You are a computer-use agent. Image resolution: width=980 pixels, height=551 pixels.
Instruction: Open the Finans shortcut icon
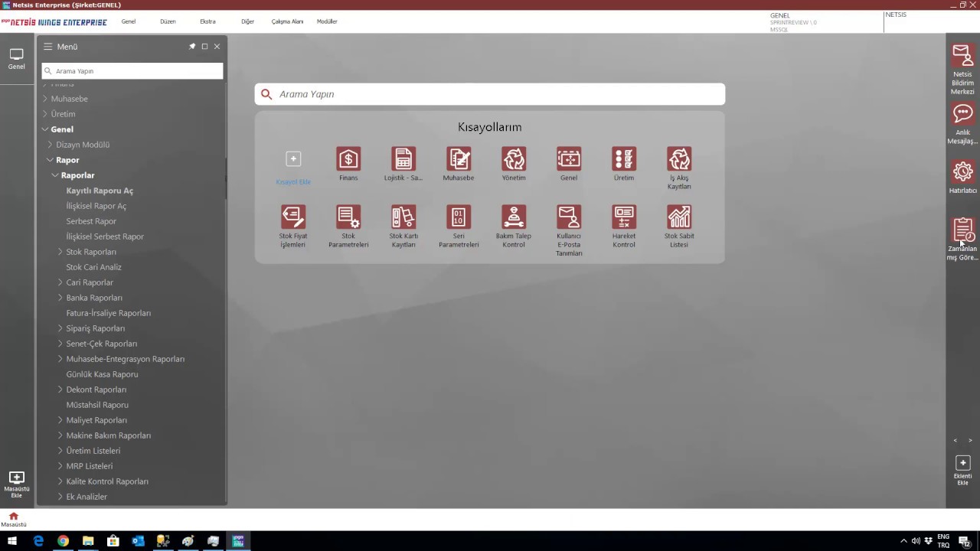click(348, 159)
